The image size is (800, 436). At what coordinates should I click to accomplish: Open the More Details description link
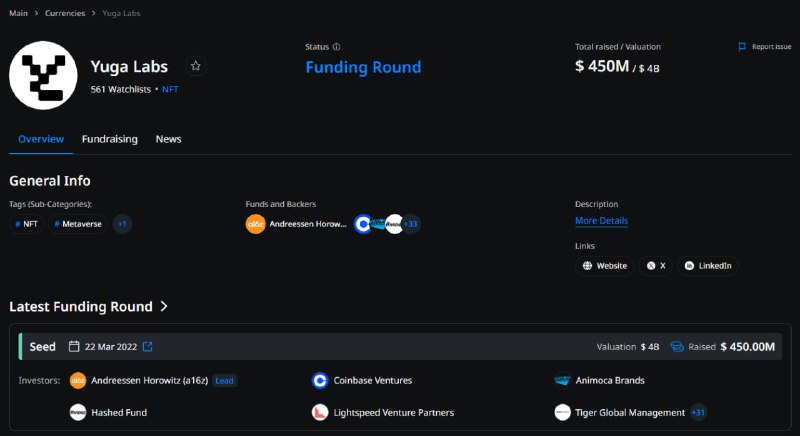click(x=602, y=221)
